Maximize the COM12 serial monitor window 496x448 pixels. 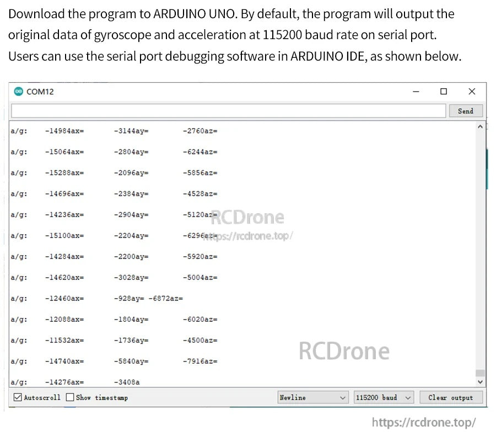[x=444, y=91]
